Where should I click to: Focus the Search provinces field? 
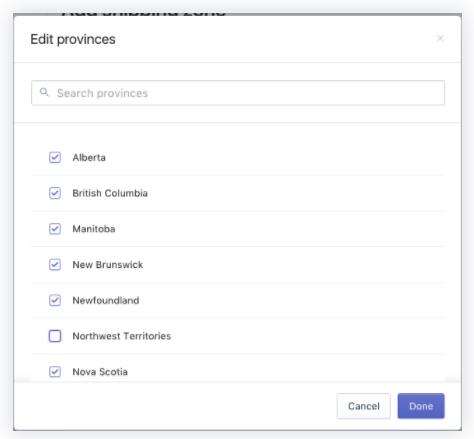tap(238, 93)
